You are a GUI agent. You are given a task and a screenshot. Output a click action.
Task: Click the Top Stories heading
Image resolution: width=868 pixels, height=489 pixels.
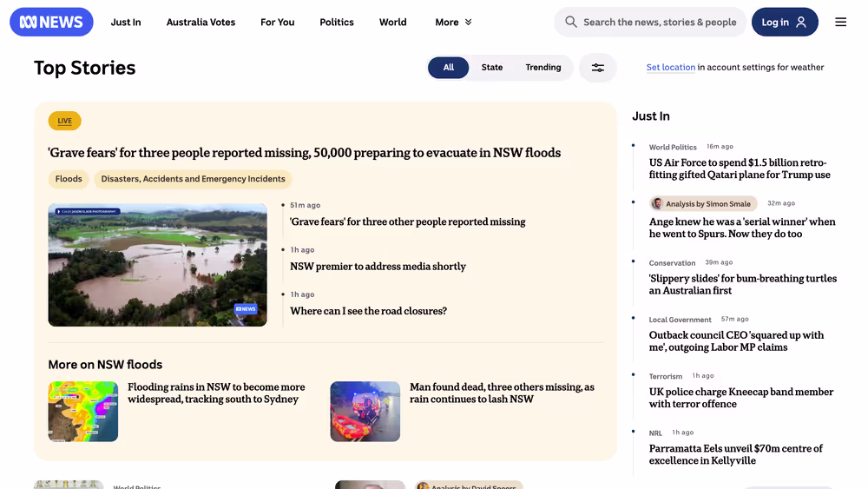tap(85, 68)
